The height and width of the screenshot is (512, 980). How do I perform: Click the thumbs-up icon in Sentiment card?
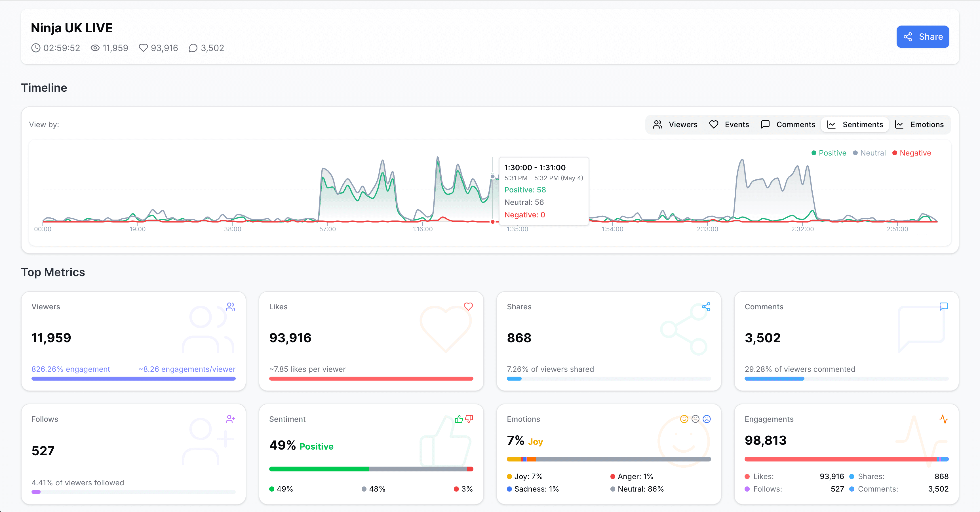[459, 419]
